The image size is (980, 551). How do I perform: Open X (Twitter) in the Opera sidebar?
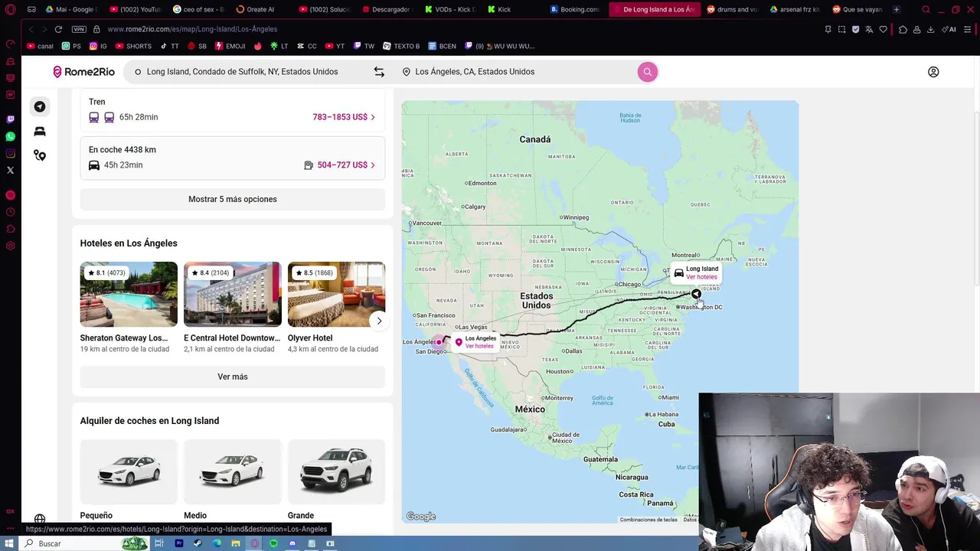point(10,170)
